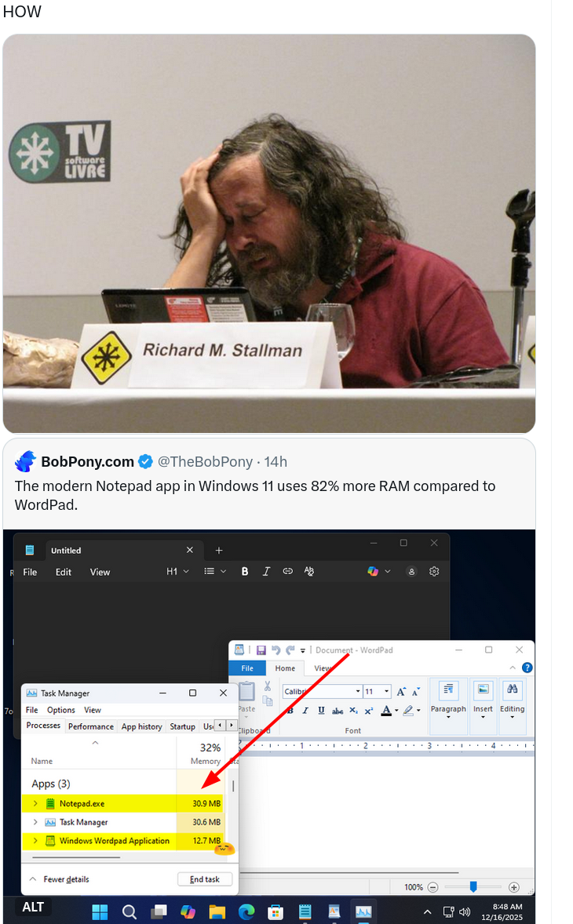Click the WordPad zoom slider handle
The image size is (573, 924).
(473, 886)
